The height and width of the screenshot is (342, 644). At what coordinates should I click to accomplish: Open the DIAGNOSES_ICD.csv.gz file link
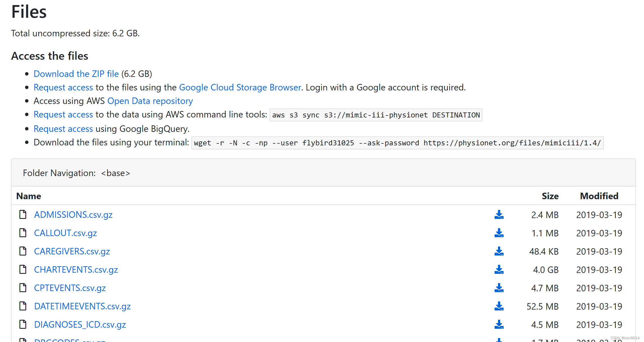[80, 325]
